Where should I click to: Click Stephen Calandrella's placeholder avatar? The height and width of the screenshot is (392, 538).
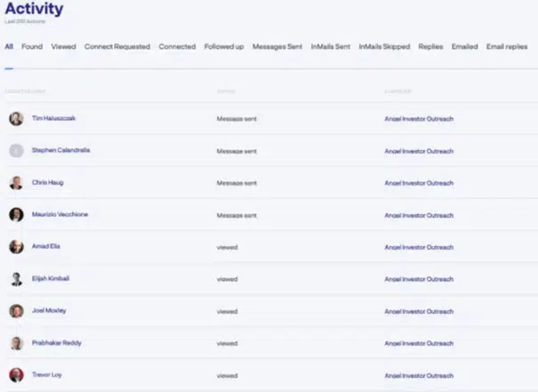click(16, 150)
